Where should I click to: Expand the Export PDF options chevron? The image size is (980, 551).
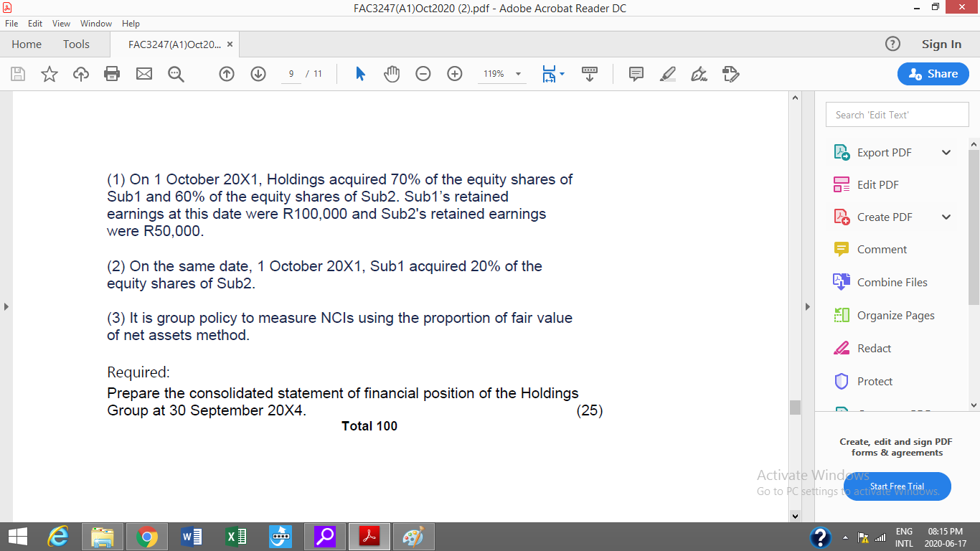tap(946, 152)
